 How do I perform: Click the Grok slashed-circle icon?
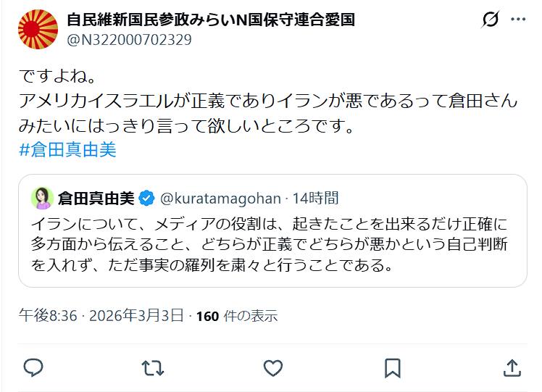(x=491, y=20)
